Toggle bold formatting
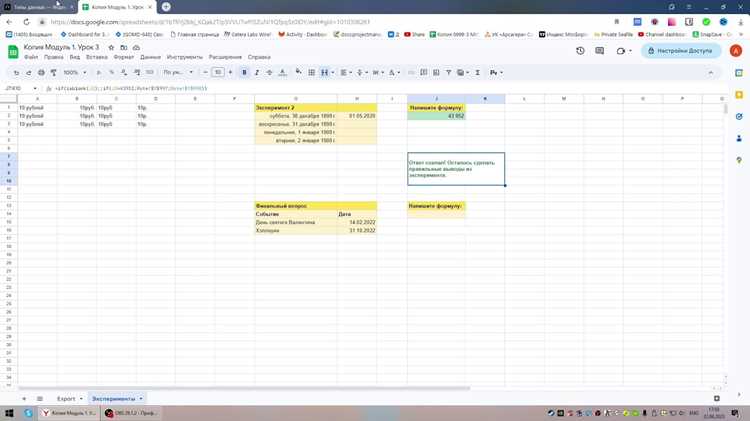The height and width of the screenshot is (421, 750). pos(244,73)
